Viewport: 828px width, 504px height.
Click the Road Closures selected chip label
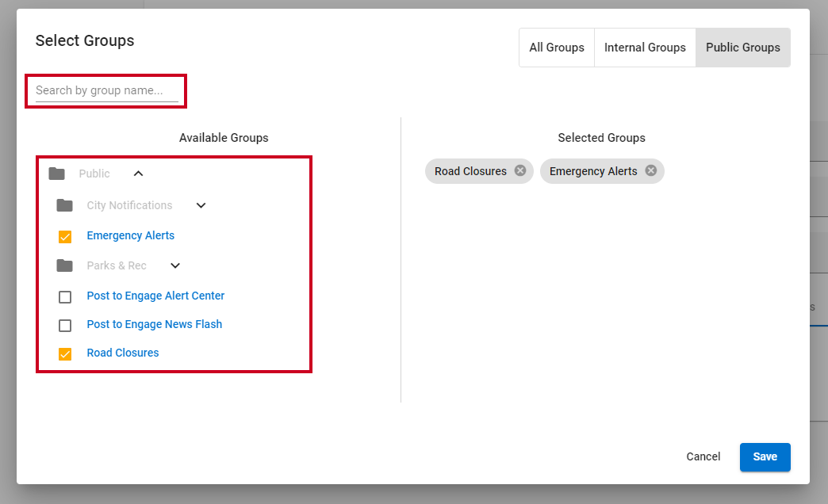(x=470, y=171)
